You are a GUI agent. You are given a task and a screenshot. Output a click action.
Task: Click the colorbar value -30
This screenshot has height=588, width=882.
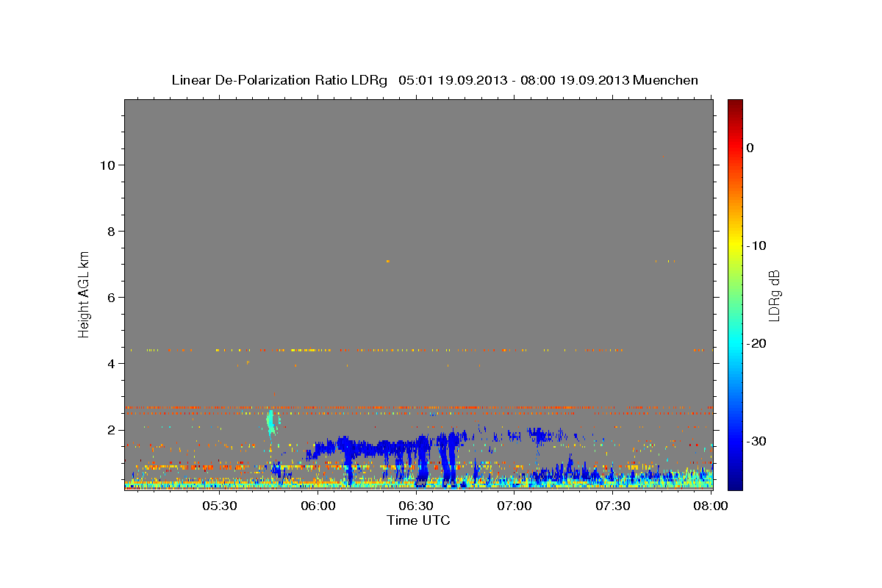click(x=757, y=441)
